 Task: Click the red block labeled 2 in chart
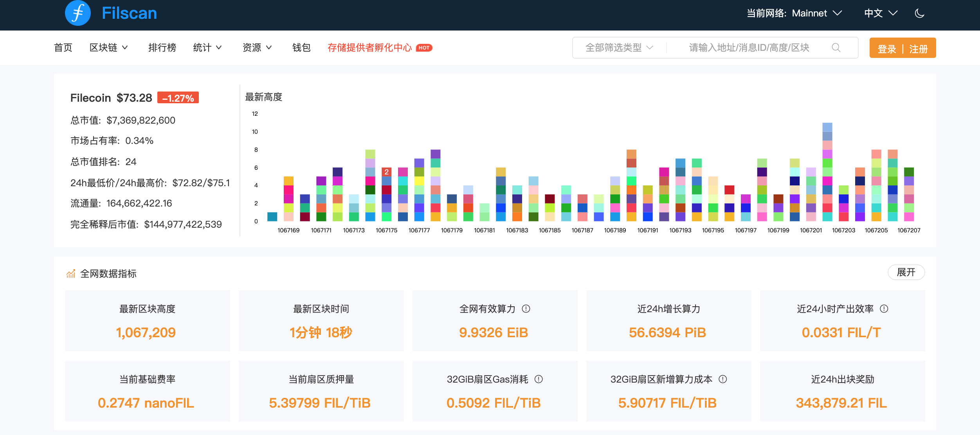tap(386, 172)
